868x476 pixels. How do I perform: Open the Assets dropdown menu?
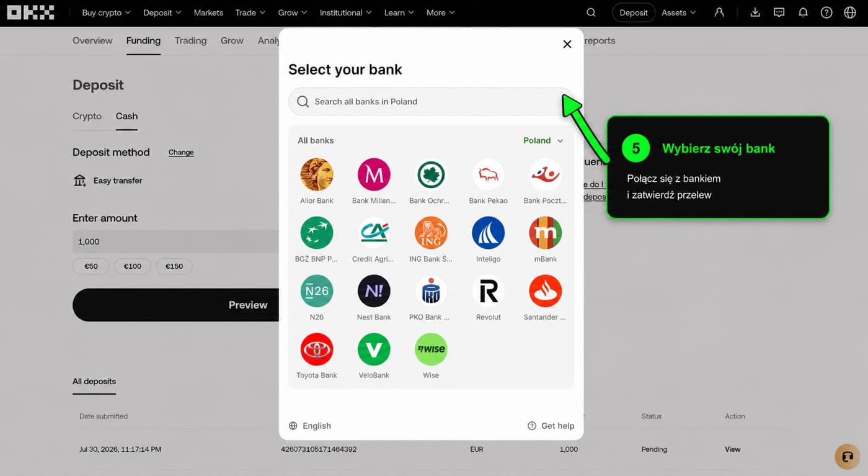(x=678, y=12)
